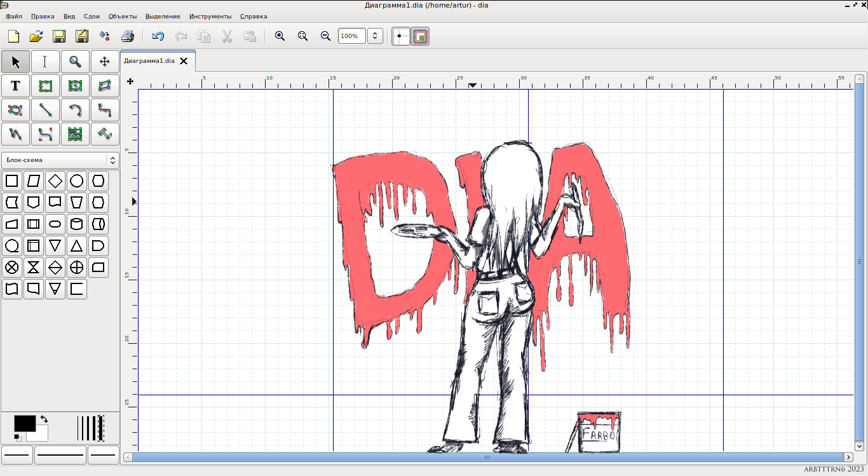Select the Beziergon drawing tool
Image resolution: width=868 pixels, height=476 pixels.
[15, 110]
